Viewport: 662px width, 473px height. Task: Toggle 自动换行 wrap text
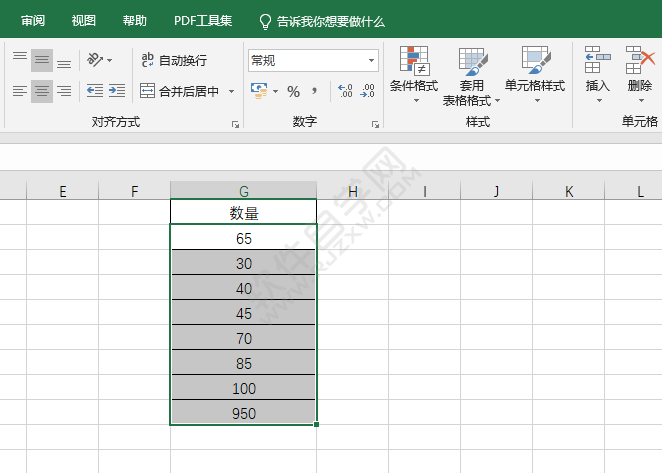[174, 60]
